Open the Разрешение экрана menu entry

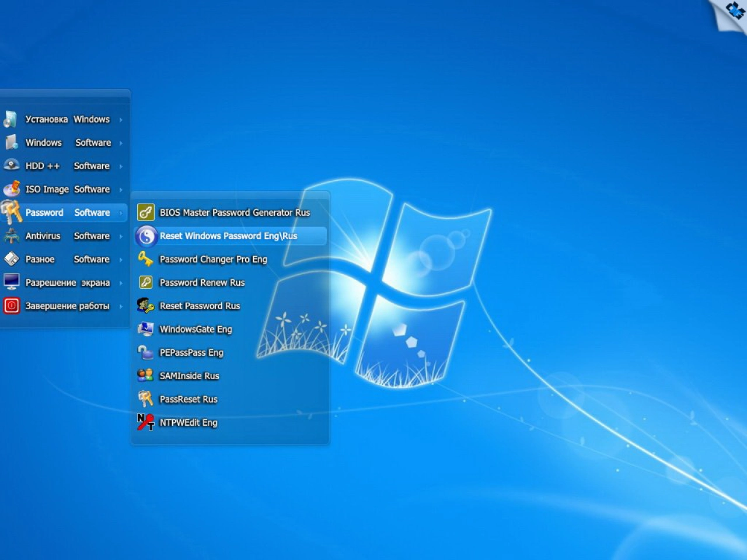64,282
